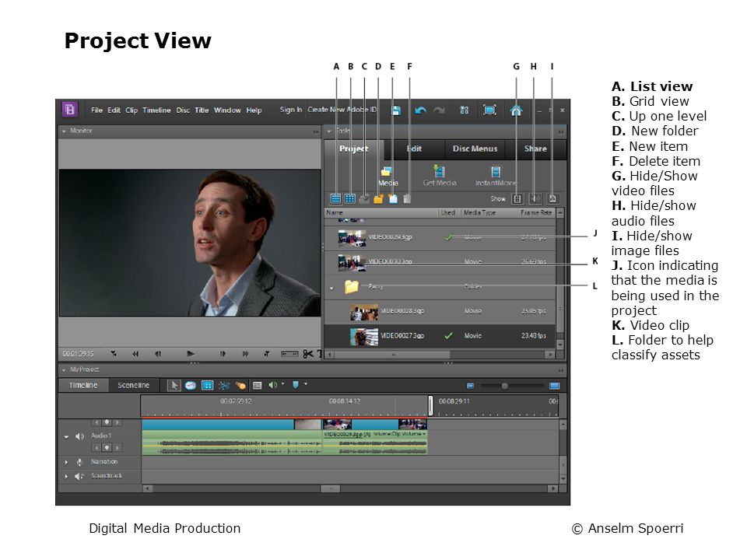Toggle the Narration track microphone icon
The image size is (747, 560).
pos(79,462)
